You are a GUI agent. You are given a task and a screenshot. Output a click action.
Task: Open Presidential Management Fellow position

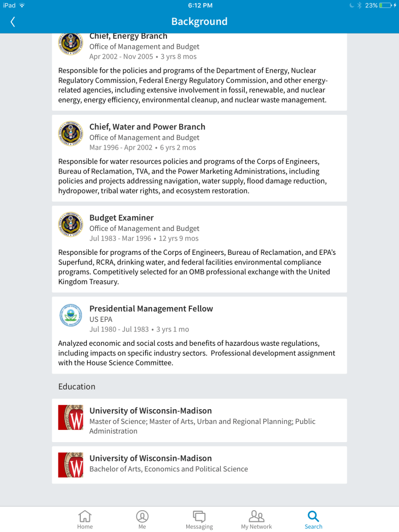(x=151, y=309)
